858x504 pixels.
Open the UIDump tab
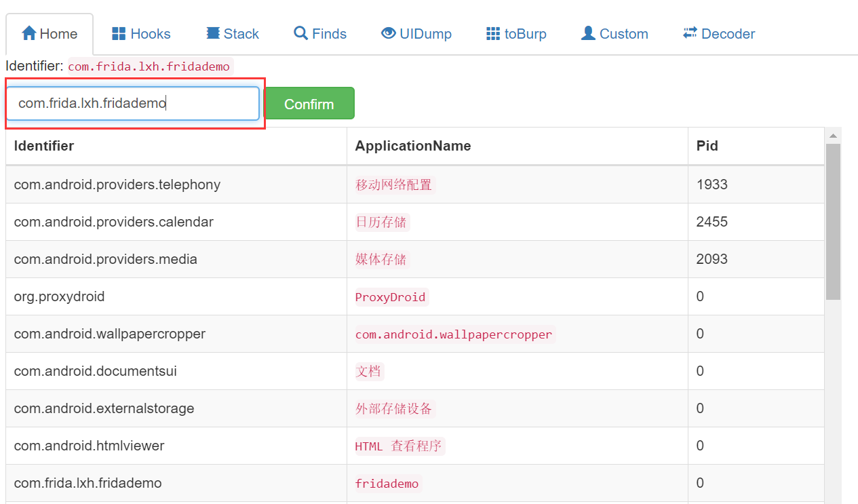(416, 34)
